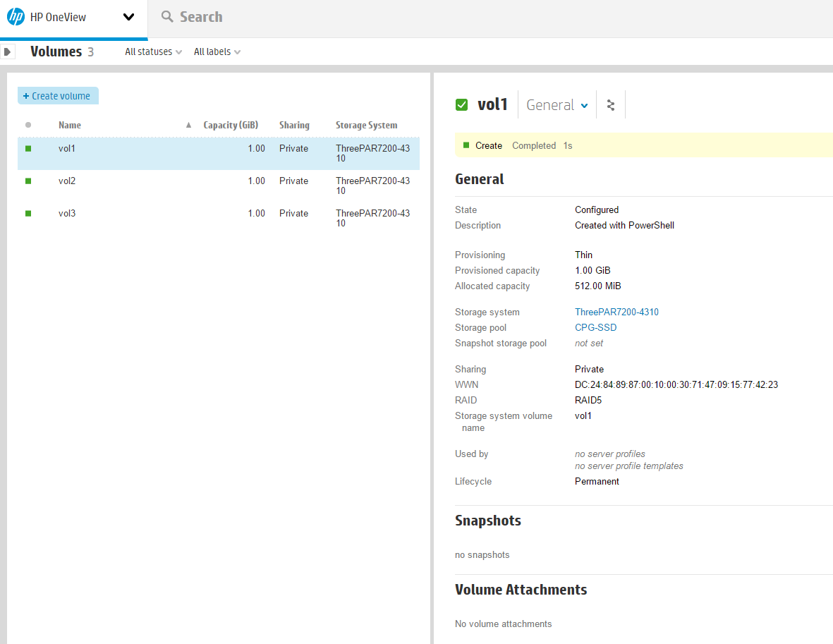Viewport: 833px width, 644px height.
Task: Open the Create Completed activity notification
Action: coord(644,145)
